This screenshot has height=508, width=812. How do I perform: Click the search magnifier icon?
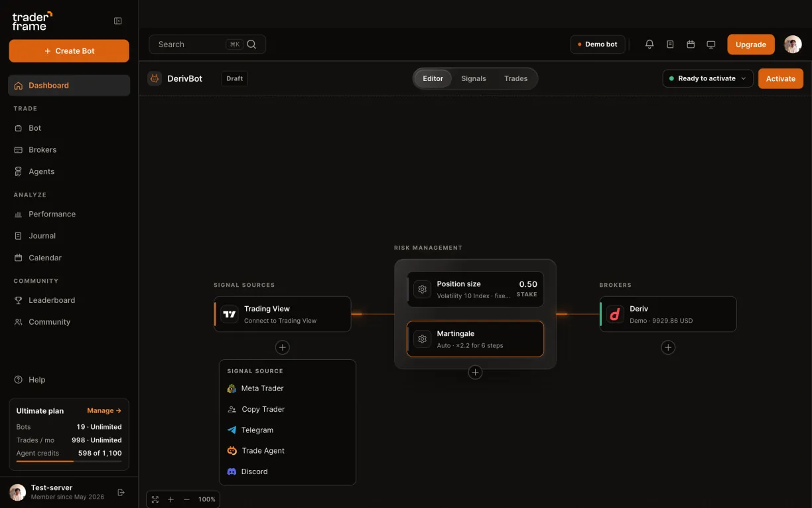[x=251, y=44]
